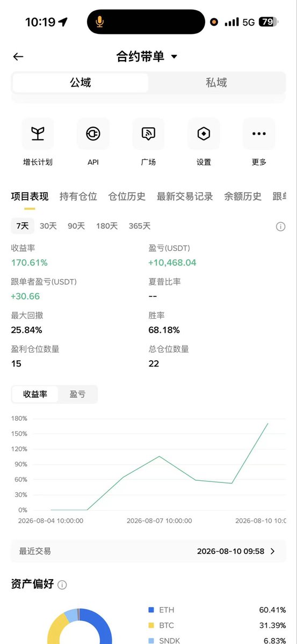Screen dimensions: 297x644
Task: Tap the 2026-08-10 09:58 timestamp
Action: [x=230, y=551]
